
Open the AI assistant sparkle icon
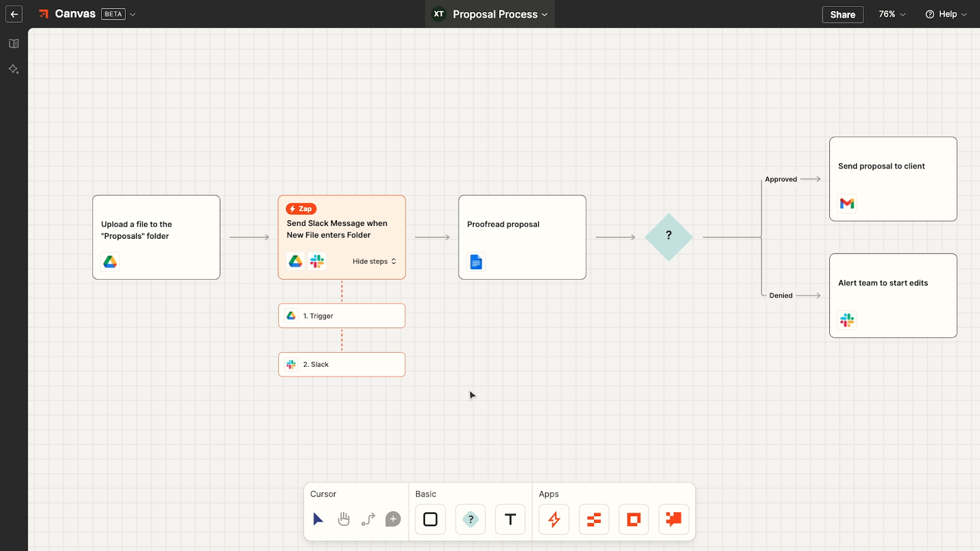[13, 69]
